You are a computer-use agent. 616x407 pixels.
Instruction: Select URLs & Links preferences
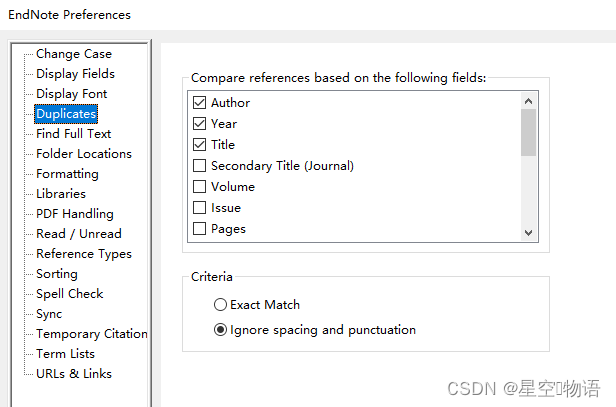pos(73,374)
